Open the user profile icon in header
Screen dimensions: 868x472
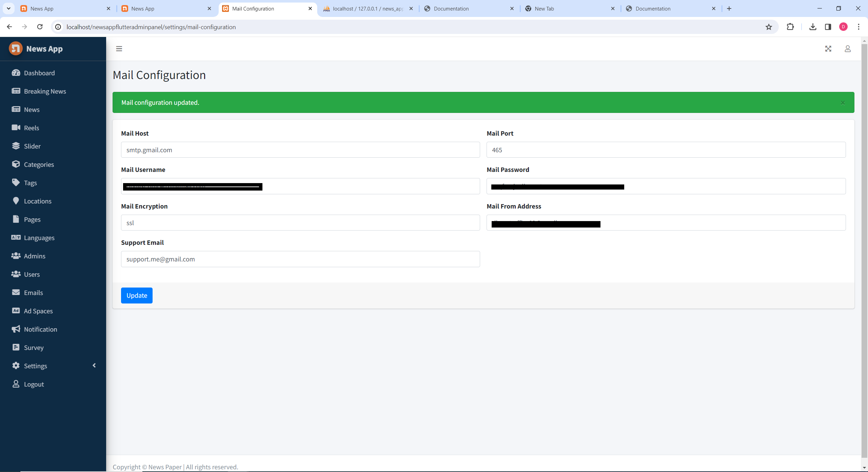[x=848, y=49]
